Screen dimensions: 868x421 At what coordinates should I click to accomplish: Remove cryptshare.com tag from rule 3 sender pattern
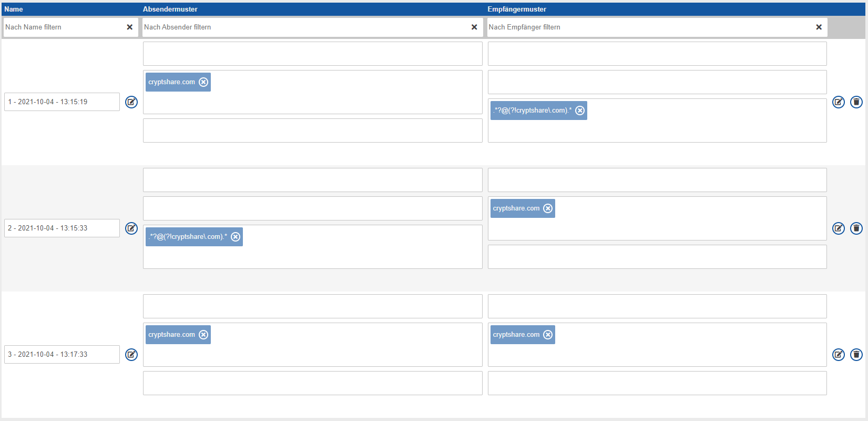(203, 335)
